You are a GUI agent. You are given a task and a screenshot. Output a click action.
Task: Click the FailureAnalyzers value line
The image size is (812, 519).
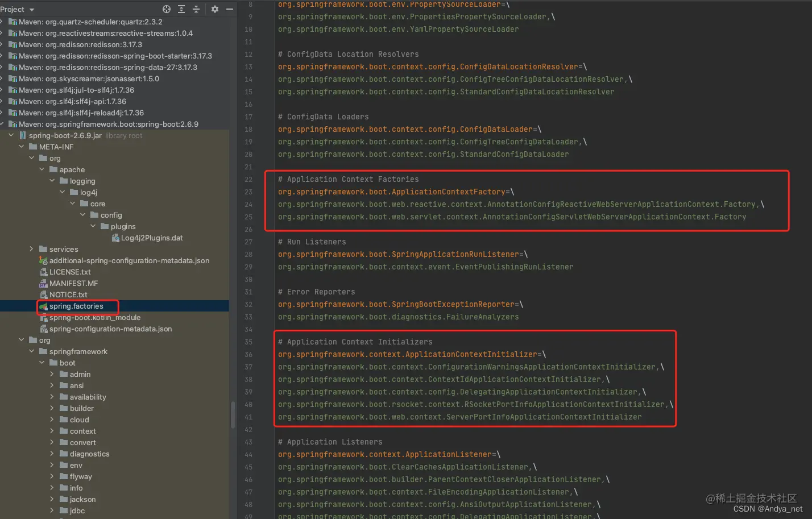[398, 317]
